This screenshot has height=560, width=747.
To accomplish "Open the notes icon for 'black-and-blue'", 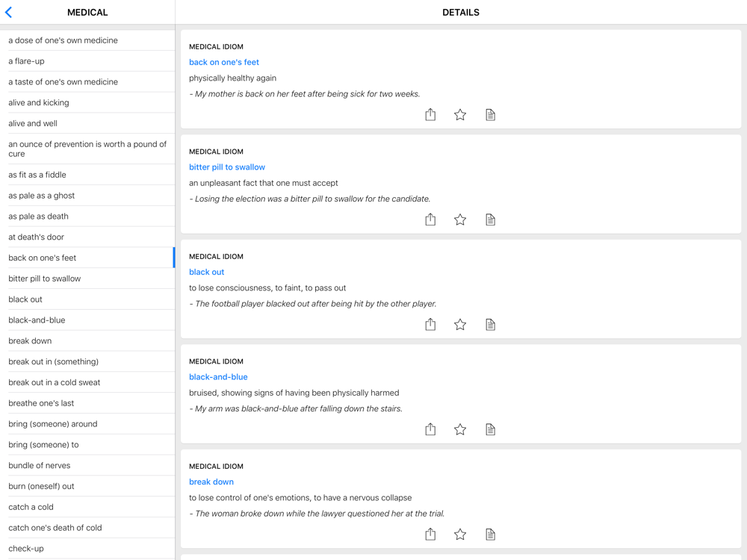I will point(490,429).
